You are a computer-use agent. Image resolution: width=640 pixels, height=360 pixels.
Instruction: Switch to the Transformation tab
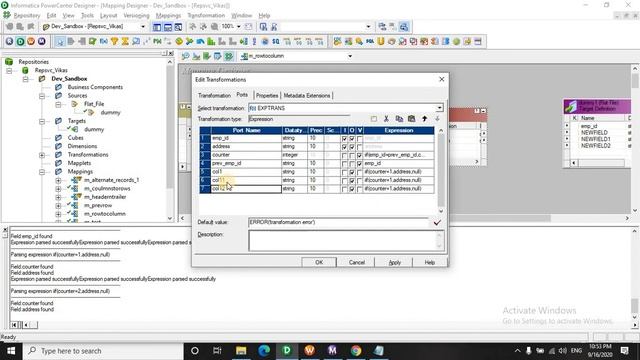214,96
